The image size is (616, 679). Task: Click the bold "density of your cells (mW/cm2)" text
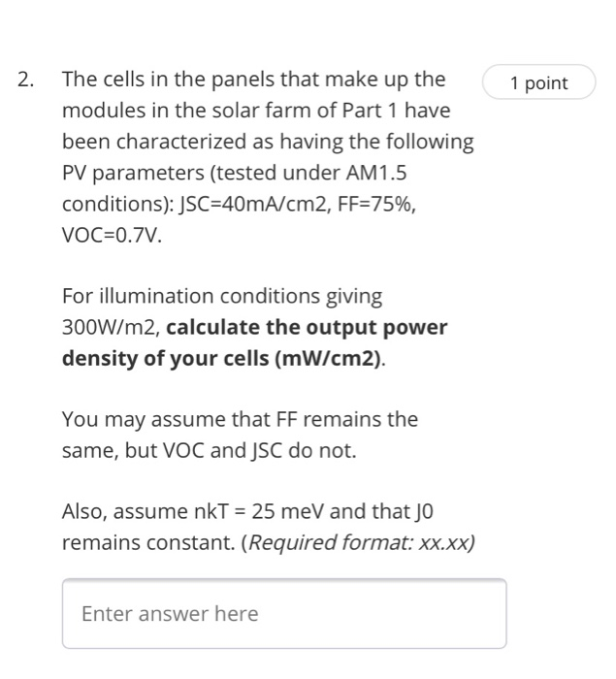point(223,358)
